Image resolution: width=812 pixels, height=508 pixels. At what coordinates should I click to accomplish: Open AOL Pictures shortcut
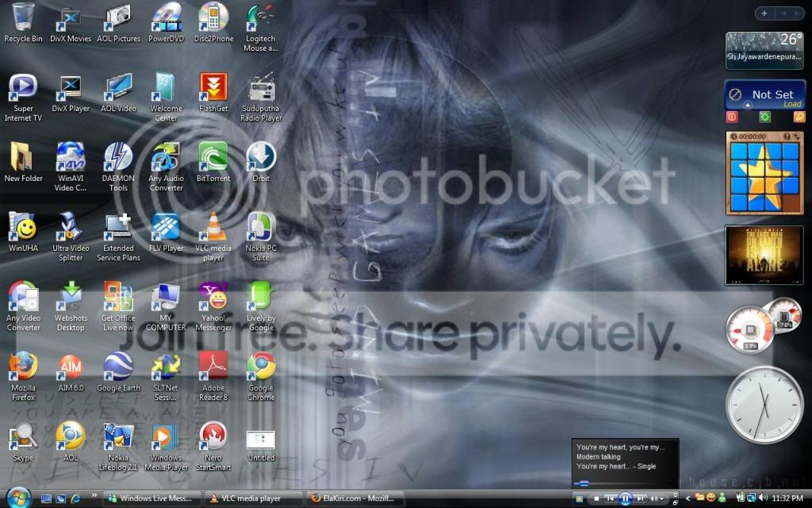(118, 22)
